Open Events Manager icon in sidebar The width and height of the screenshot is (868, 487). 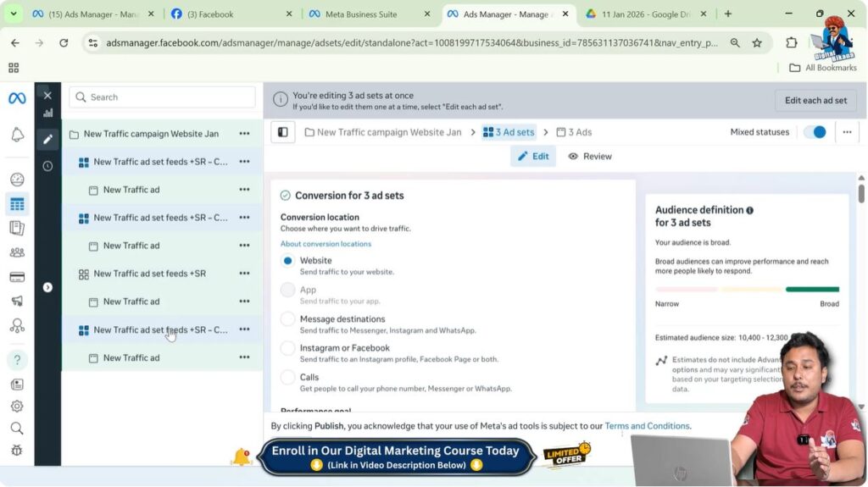pos(17,326)
